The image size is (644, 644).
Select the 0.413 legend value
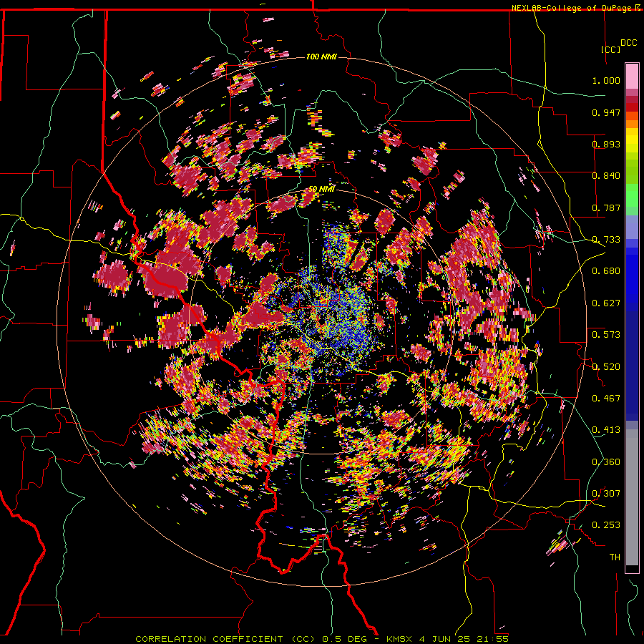606,430
